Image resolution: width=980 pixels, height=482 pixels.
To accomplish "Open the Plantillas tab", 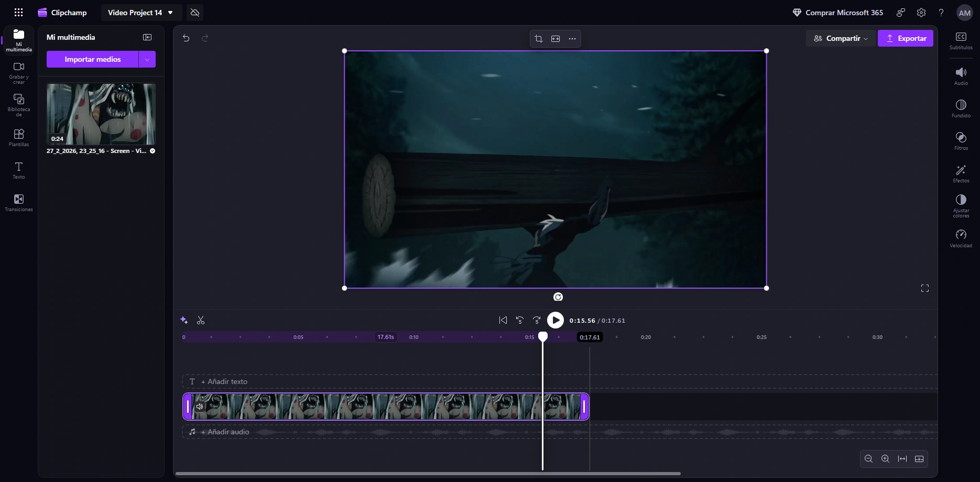I will 19,138.
